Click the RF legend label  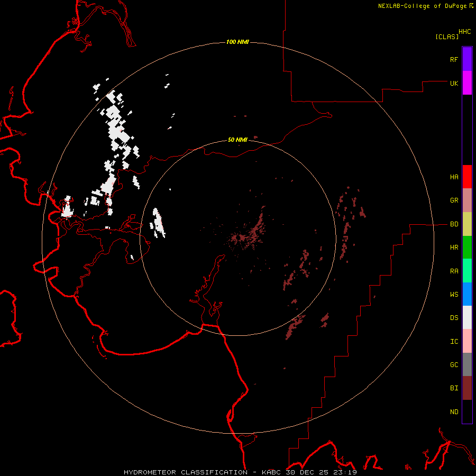(x=454, y=59)
